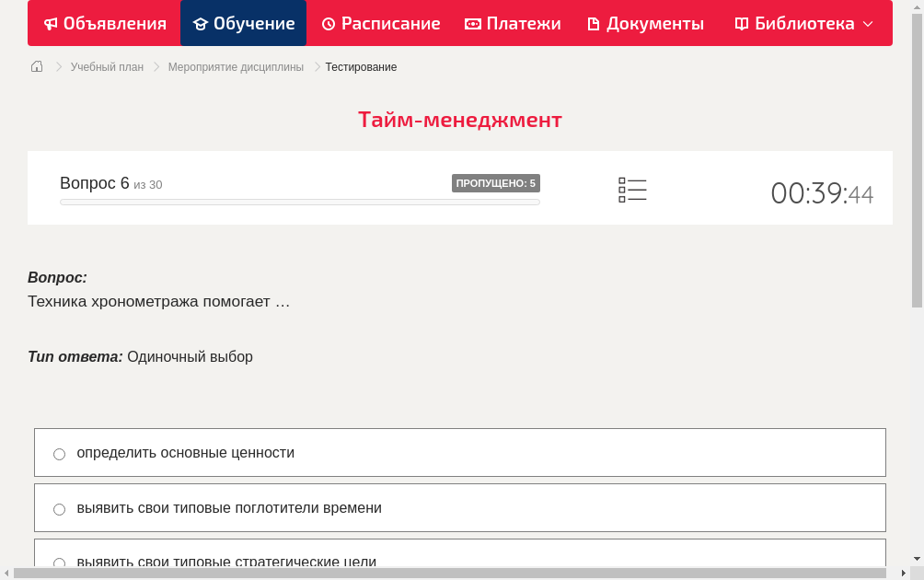The width and height of the screenshot is (924, 580).
Task: Click the quiz progress bar
Action: [x=299, y=201]
